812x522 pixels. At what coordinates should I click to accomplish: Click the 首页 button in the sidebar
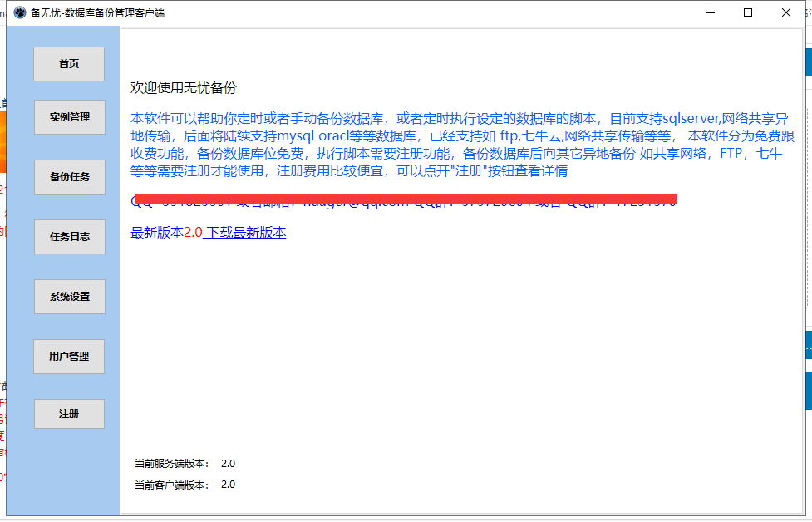click(x=69, y=64)
